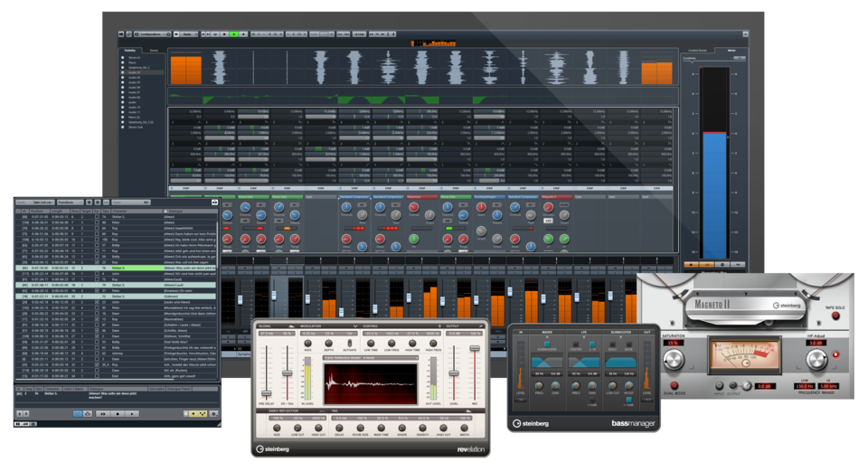868x472 pixels.
Task: Open the type filter dropdown showing All
Action: point(131,203)
